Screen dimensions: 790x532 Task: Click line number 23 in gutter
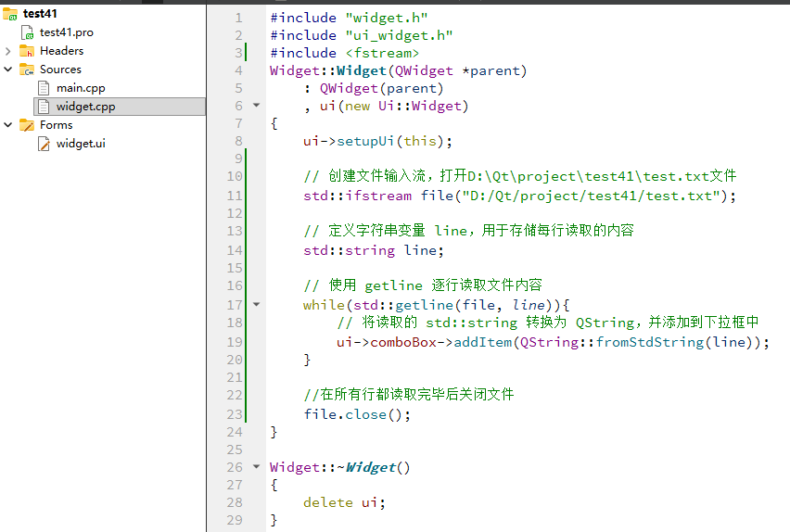coord(235,414)
